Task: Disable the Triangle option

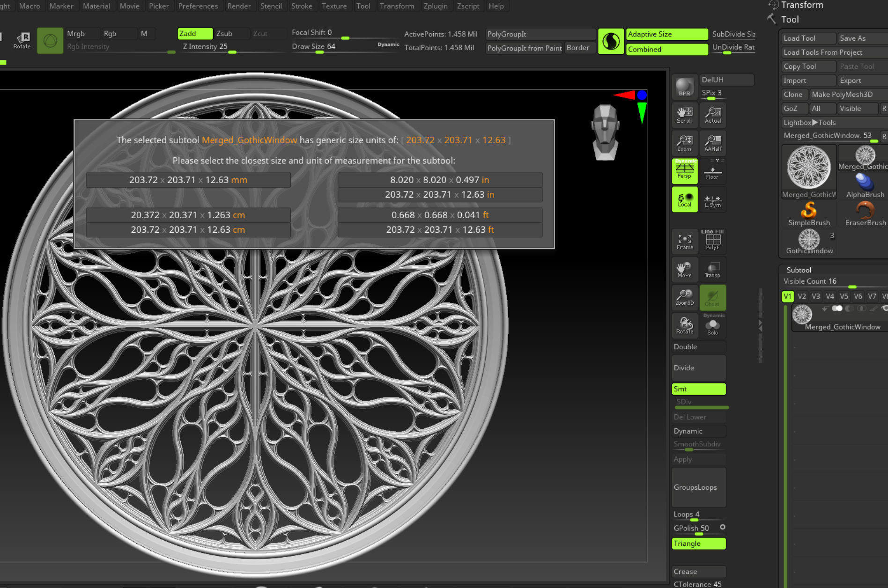Action: click(698, 544)
